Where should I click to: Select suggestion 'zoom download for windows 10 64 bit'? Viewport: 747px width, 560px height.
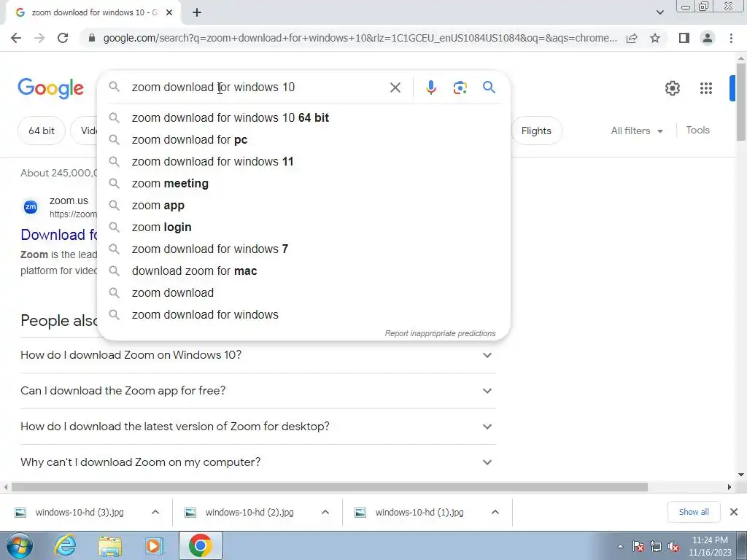[304, 117]
